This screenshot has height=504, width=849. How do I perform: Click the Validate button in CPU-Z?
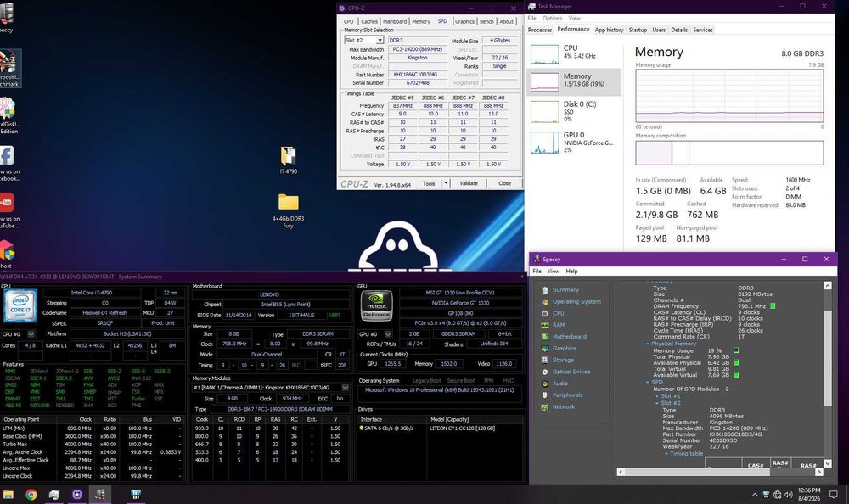469,183
